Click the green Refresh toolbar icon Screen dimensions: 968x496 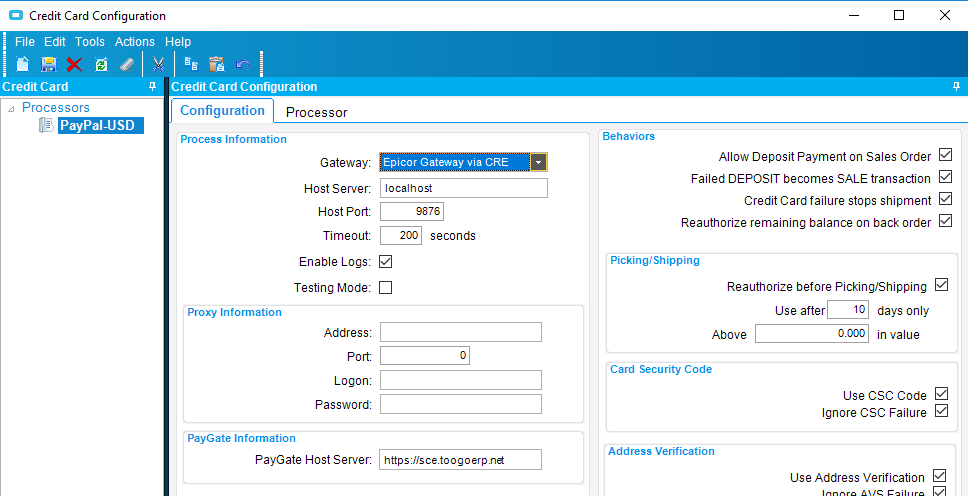101,64
